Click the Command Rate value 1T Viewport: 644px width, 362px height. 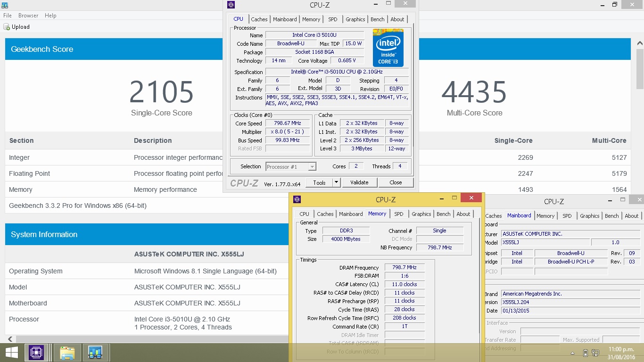pyautogui.click(x=405, y=326)
